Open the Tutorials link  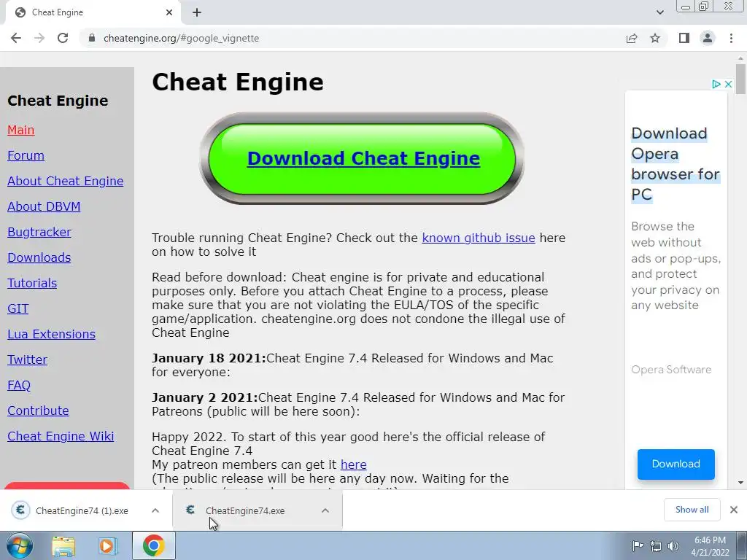tap(32, 284)
